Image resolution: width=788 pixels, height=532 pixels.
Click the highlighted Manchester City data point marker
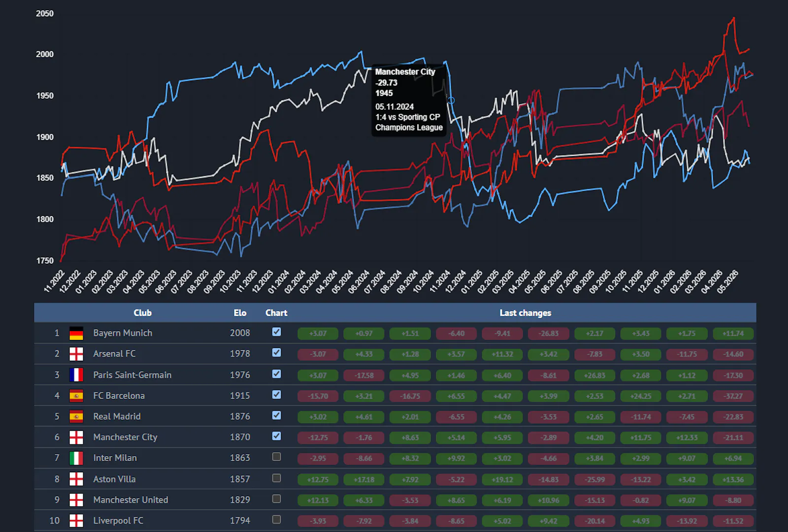pos(451,100)
